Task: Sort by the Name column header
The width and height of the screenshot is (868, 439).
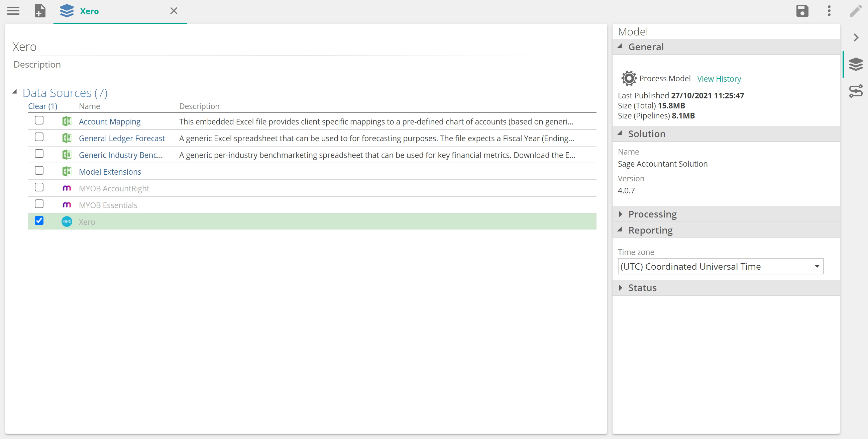Action: pos(89,106)
